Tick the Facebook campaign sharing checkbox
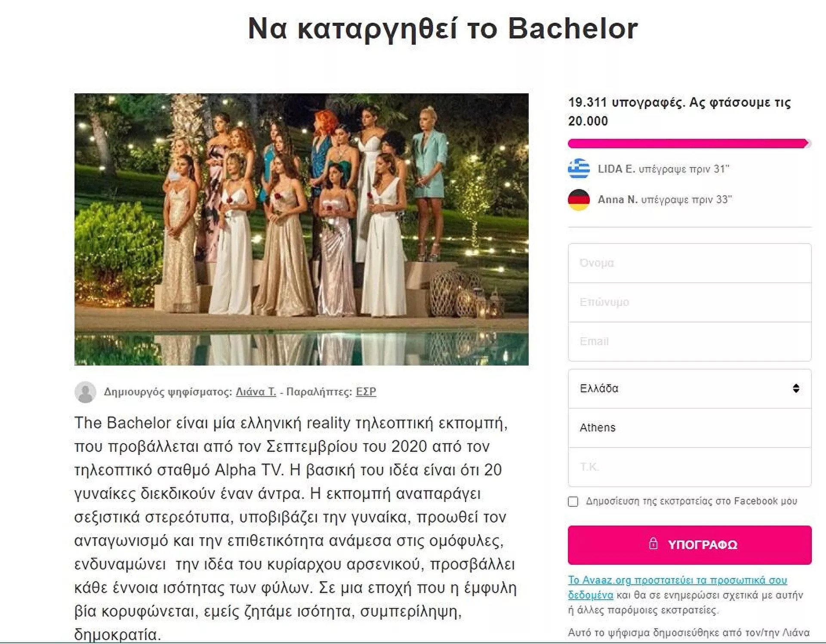 pos(573,502)
